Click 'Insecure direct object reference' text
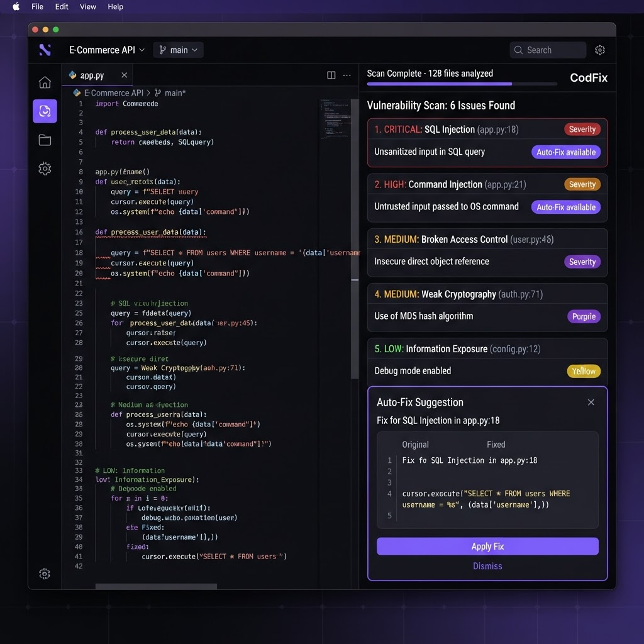Viewport: 644px width, 644px height. (x=431, y=261)
